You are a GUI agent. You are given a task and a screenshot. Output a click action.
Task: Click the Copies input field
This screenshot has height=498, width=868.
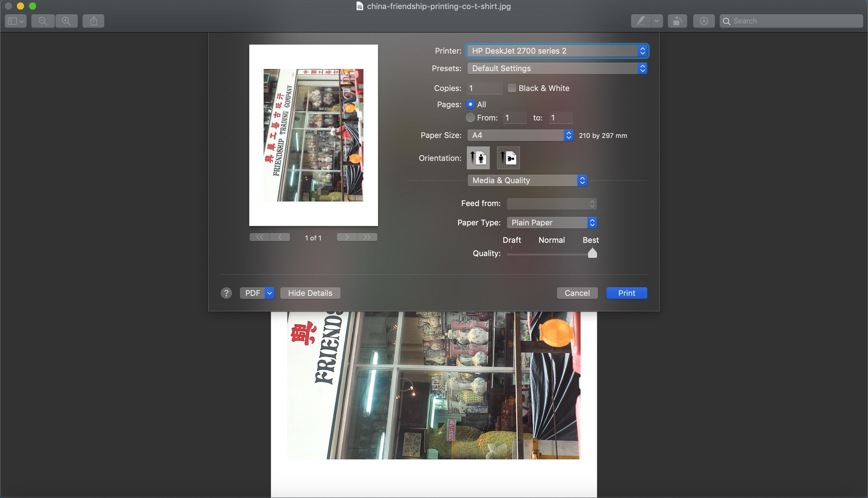tap(484, 88)
